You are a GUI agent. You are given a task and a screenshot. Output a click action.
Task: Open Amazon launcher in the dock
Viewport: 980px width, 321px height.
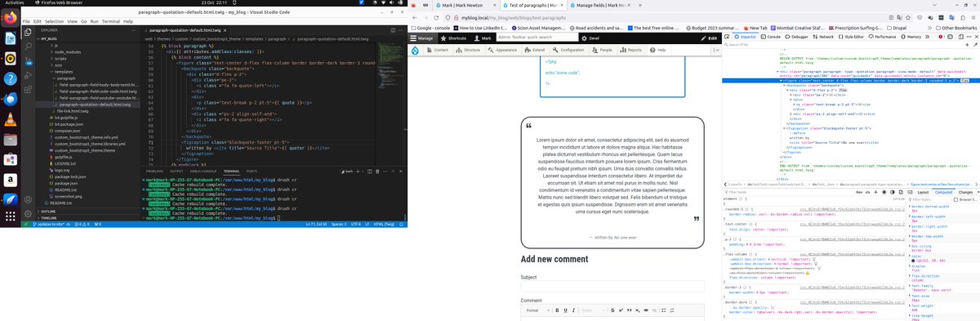(10, 180)
